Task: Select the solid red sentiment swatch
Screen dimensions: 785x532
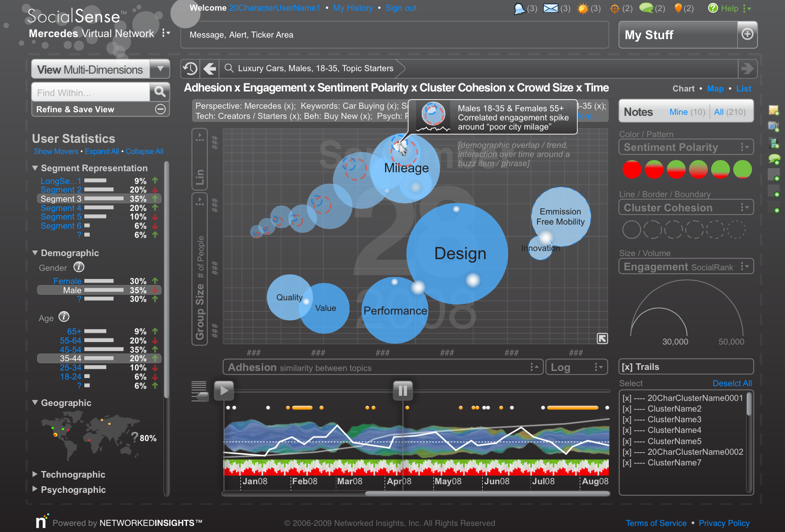Action: 632,169
